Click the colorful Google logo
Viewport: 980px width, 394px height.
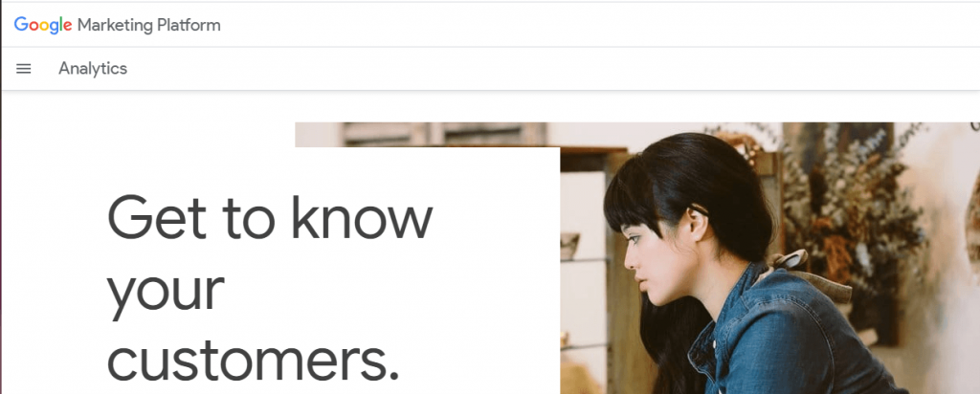pos(43,25)
